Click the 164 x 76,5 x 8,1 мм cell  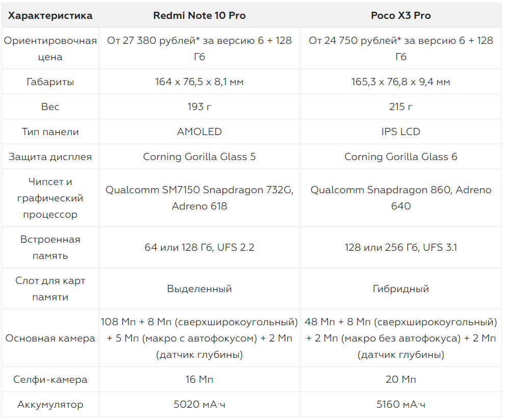pyautogui.click(x=199, y=82)
